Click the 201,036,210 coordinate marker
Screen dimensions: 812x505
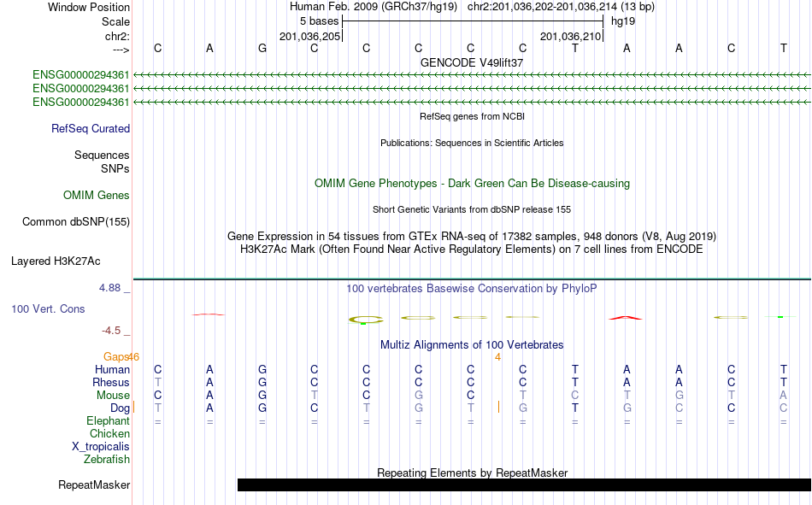pos(570,36)
